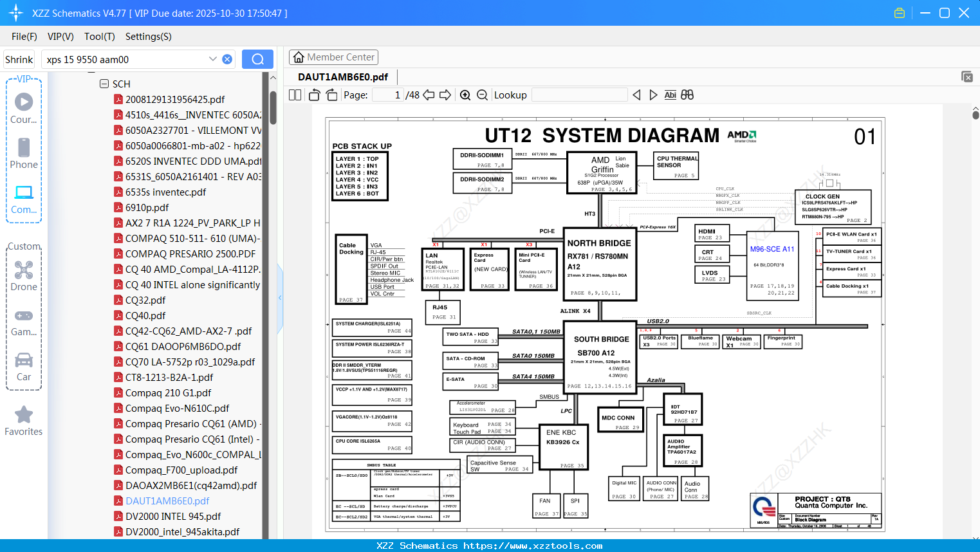Open CQ70 LA-5752p r03_1029a.pdf
This screenshot has width=980, height=552.
point(190,362)
